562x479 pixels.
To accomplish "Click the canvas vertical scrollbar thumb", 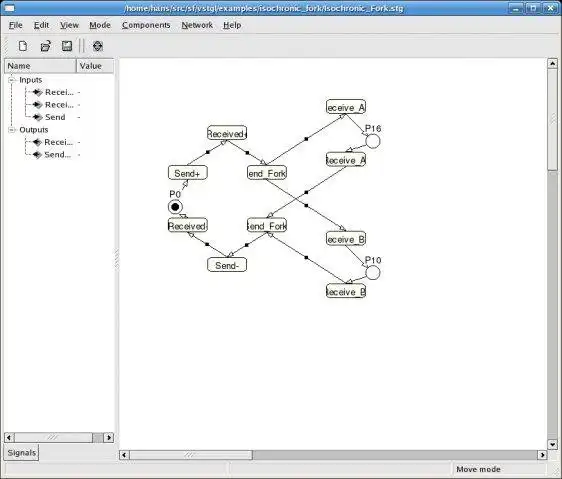I will click(552, 120).
